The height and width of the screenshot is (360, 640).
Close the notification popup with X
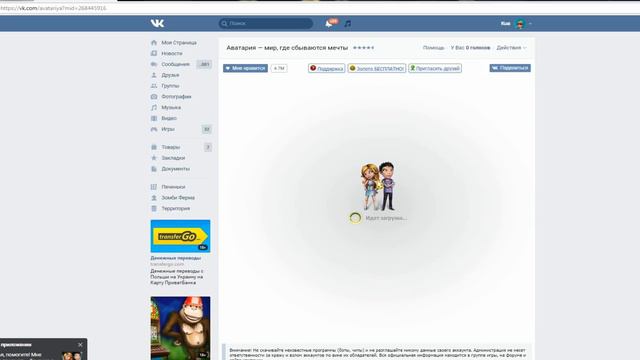(x=80, y=344)
